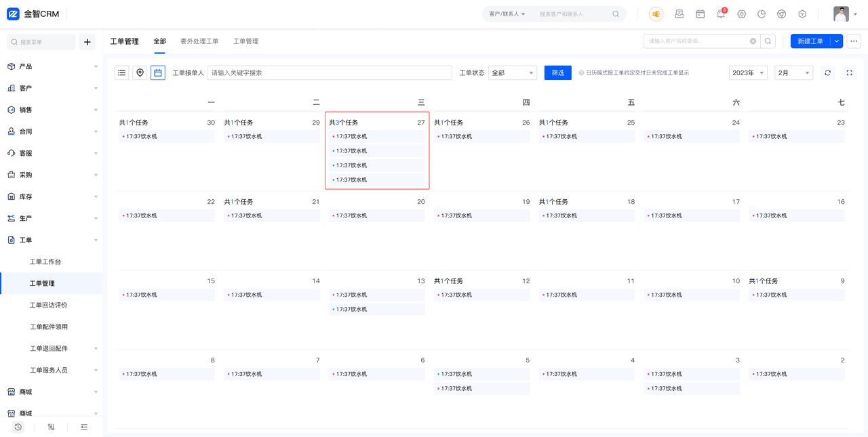Viewport: 868px width, 437px height.
Task: Open the dropdown arrow on 新建工单 button
Action: [x=837, y=41]
